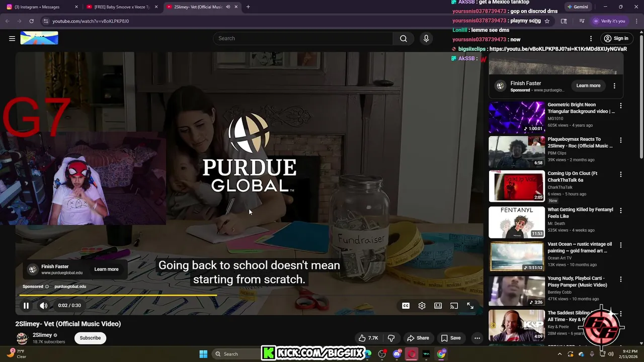
Task: Open options for the Finish Faster sidebar ad
Action: pyautogui.click(x=614, y=86)
